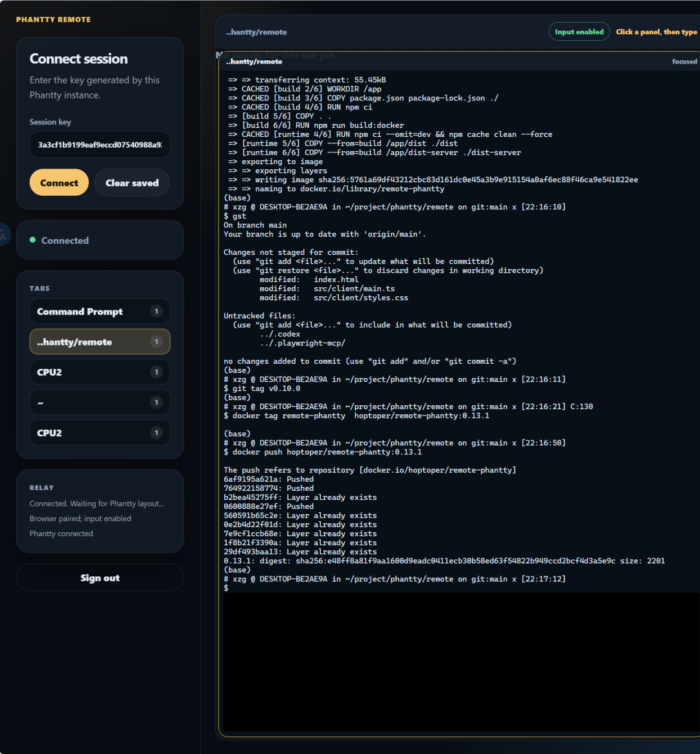Click the Connect session heading
The height and width of the screenshot is (754, 700).
click(78, 58)
